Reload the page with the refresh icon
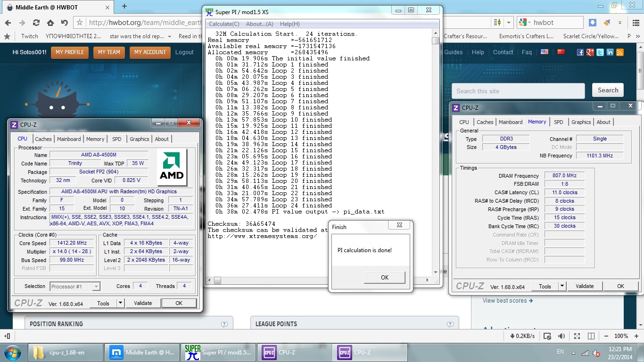This screenshot has height=362, width=644. (36, 23)
